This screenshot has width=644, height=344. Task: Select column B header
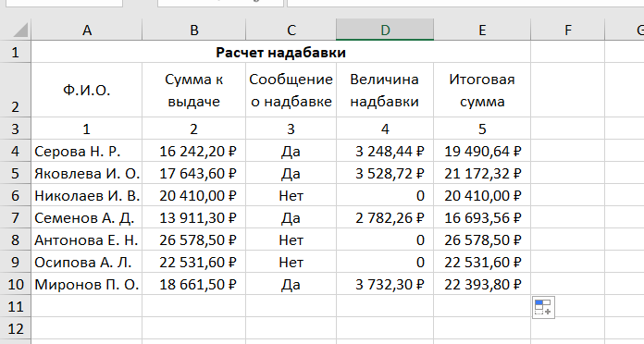click(194, 30)
